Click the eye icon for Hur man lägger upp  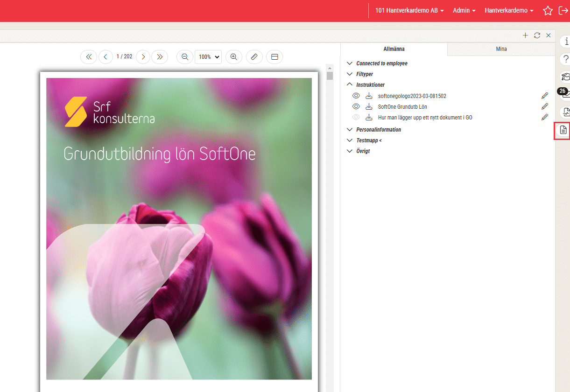pyautogui.click(x=356, y=117)
